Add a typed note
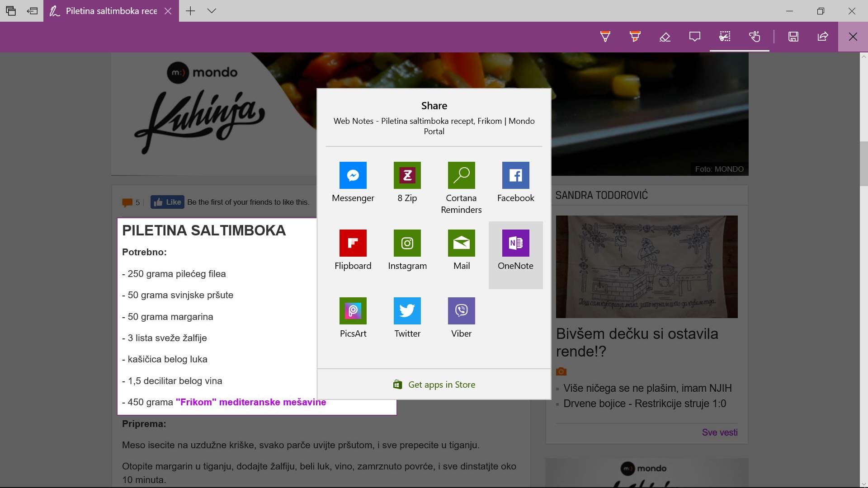The image size is (868, 488). click(x=694, y=37)
